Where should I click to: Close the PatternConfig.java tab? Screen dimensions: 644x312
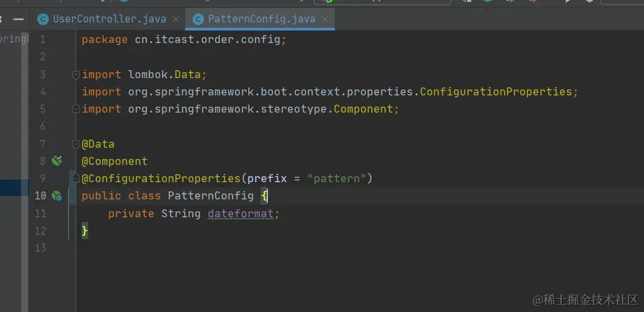tap(325, 19)
